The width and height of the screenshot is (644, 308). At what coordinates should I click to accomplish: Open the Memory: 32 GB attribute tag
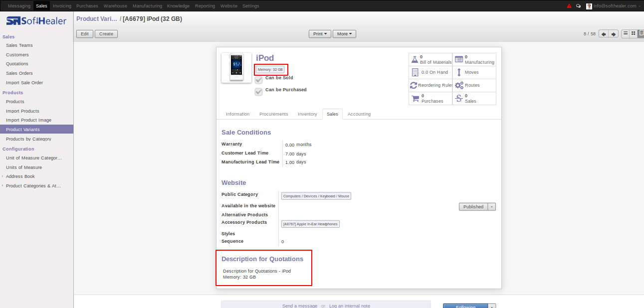270,69
